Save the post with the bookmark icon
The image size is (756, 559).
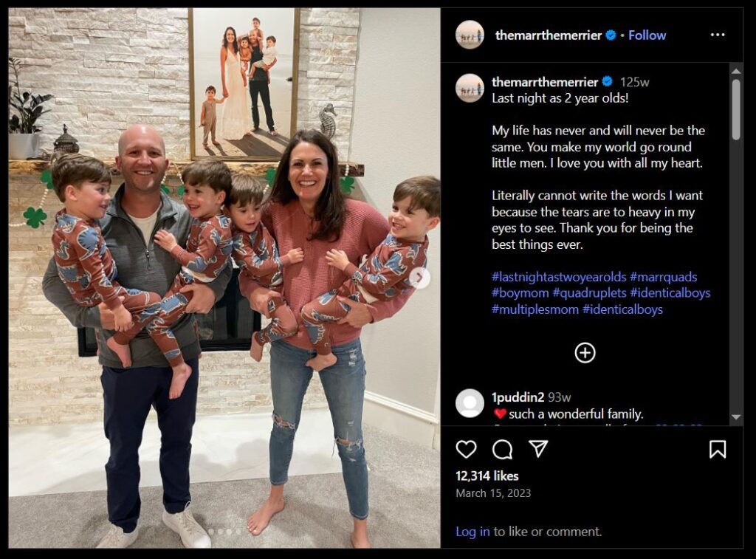click(x=718, y=449)
